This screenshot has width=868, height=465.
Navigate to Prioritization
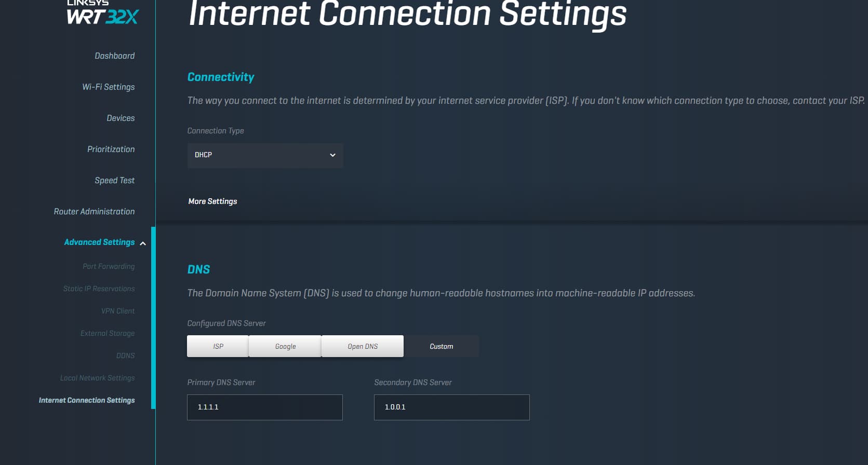pyautogui.click(x=111, y=149)
